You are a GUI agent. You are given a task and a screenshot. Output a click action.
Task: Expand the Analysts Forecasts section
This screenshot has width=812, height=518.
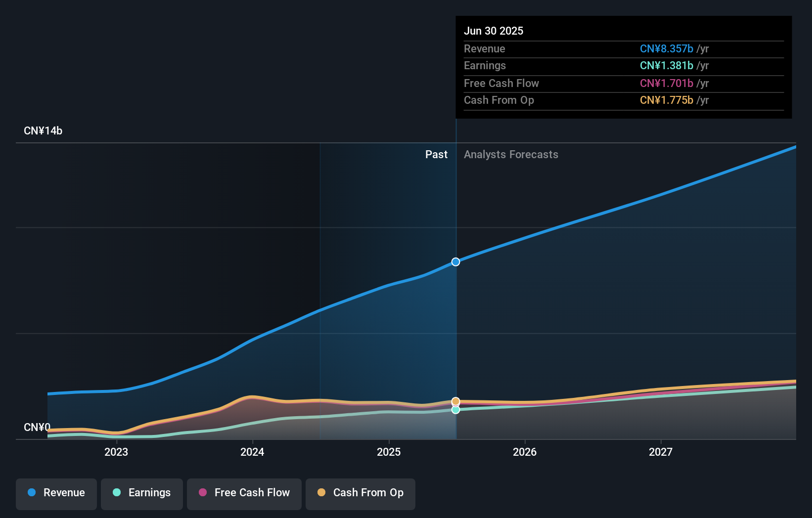[511, 154]
